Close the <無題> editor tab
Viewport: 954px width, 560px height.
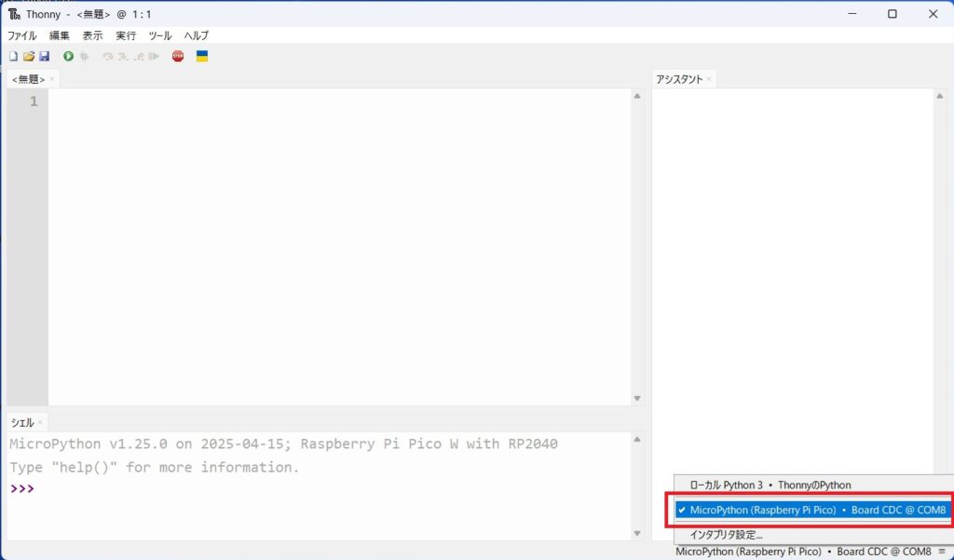click(x=52, y=79)
